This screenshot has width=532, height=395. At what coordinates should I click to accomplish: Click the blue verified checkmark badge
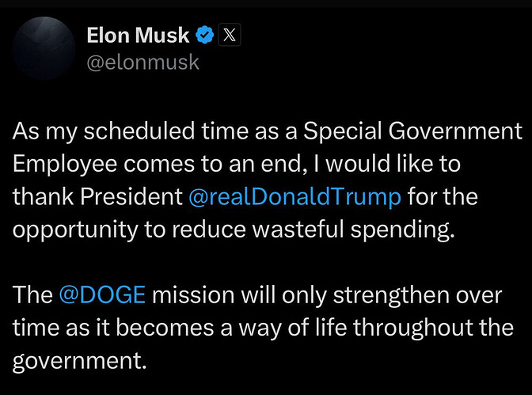point(204,35)
